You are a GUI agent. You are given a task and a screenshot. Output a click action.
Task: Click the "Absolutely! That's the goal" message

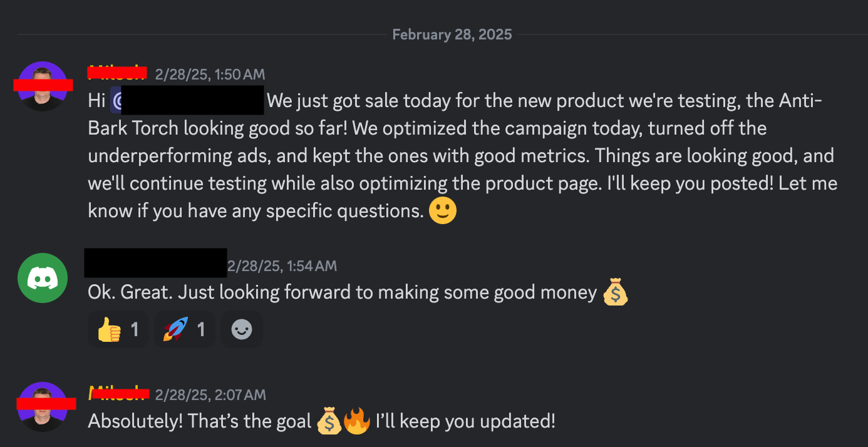[x=199, y=421]
